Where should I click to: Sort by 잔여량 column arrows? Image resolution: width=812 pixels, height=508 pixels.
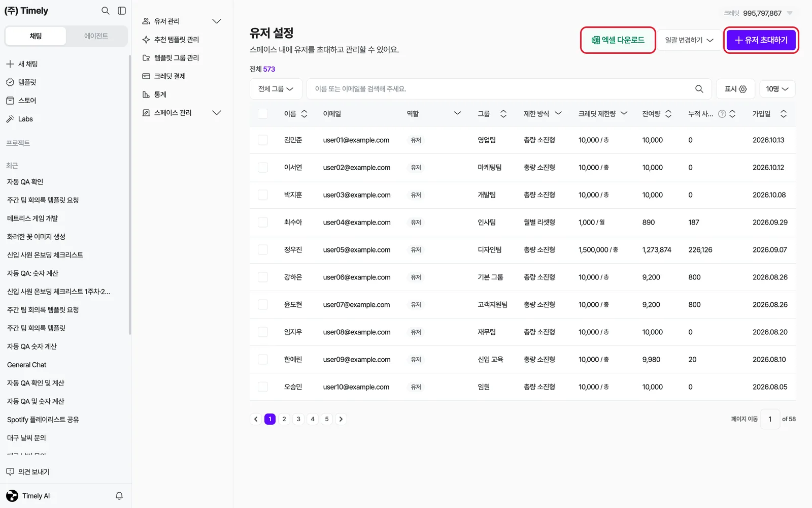pos(668,114)
